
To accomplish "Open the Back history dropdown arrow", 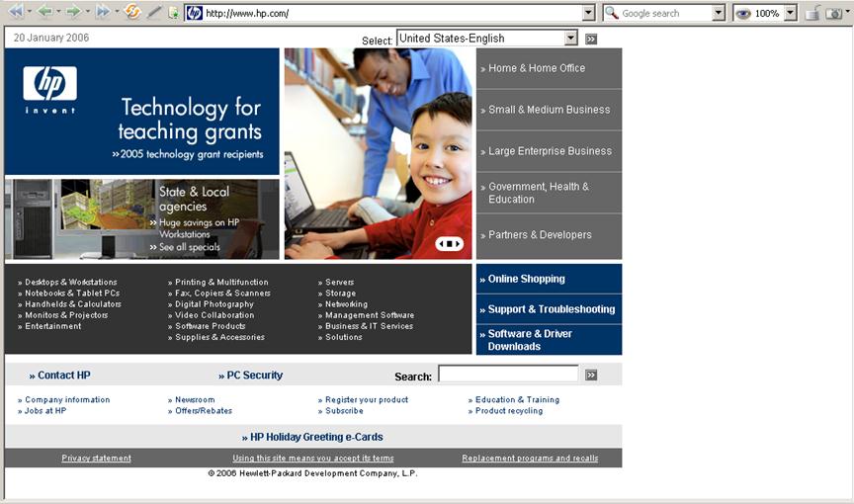I will [x=58, y=12].
